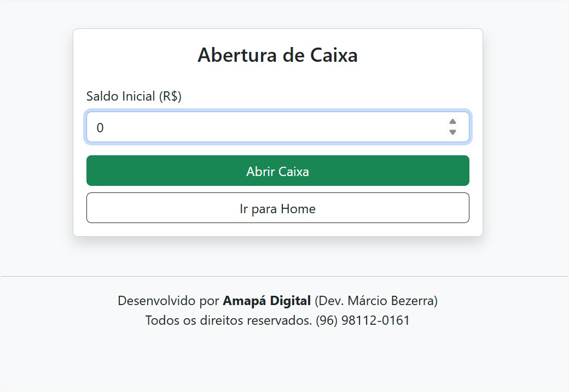Navigate home with the Ir para Home option
The height and width of the screenshot is (392, 569).
click(277, 208)
